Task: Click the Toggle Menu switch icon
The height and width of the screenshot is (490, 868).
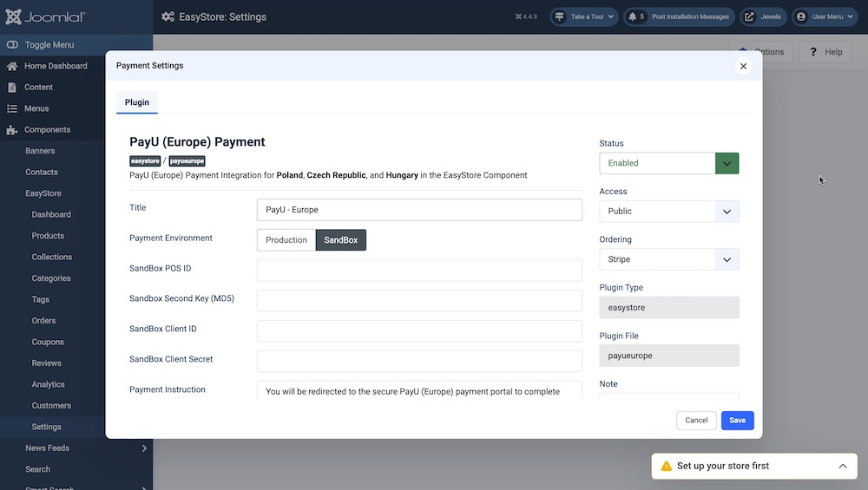Action: (12, 45)
